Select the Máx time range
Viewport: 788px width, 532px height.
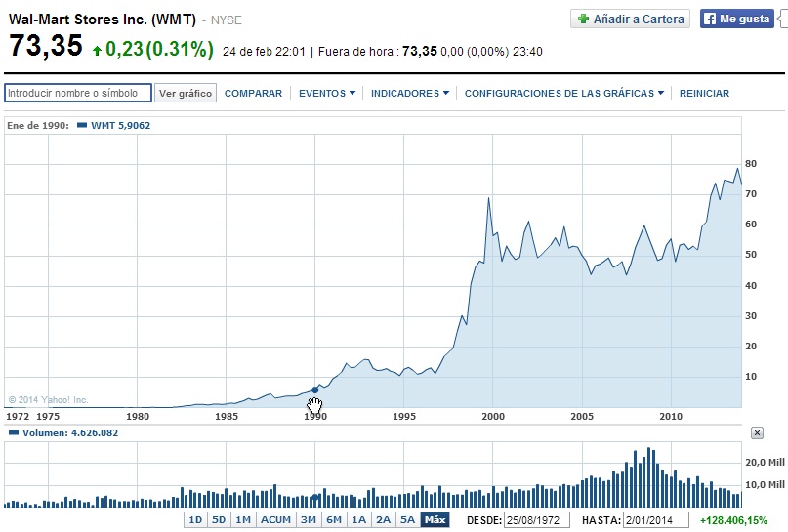coord(435,520)
